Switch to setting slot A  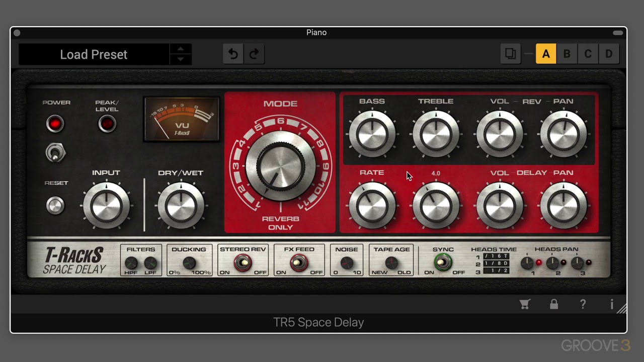tap(546, 54)
